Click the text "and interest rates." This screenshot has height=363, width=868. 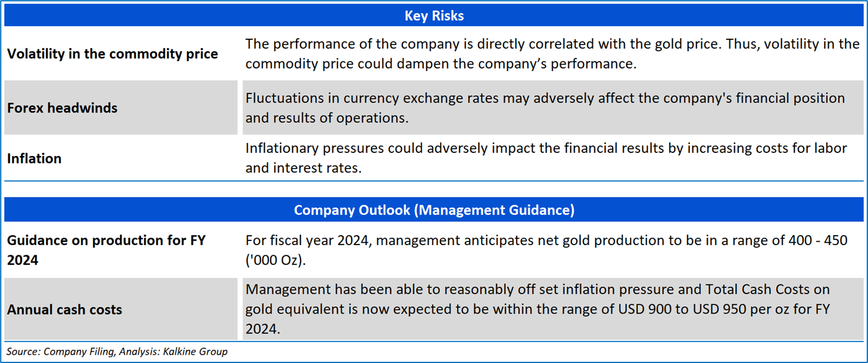pyautogui.click(x=304, y=168)
